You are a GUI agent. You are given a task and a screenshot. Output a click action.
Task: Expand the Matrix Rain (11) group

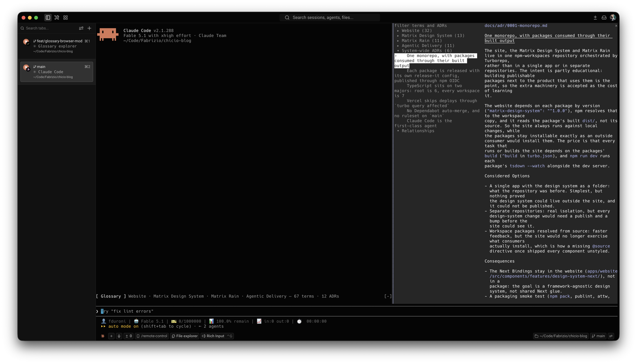[x=419, y=41]
